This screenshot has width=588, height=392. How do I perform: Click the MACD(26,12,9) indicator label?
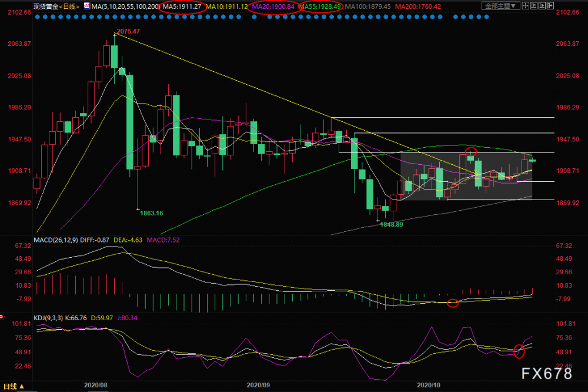[56, 240]
